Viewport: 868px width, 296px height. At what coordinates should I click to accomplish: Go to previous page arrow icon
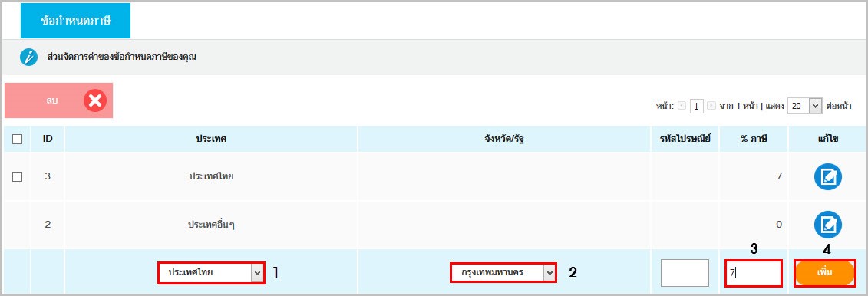(x=682, y=105)
